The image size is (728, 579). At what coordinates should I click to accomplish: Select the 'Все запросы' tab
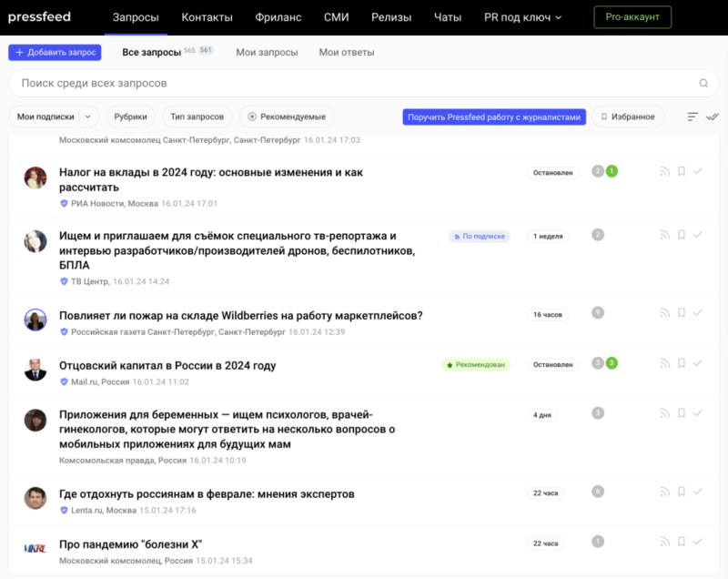pyautogui.click(x=151, y=53)
